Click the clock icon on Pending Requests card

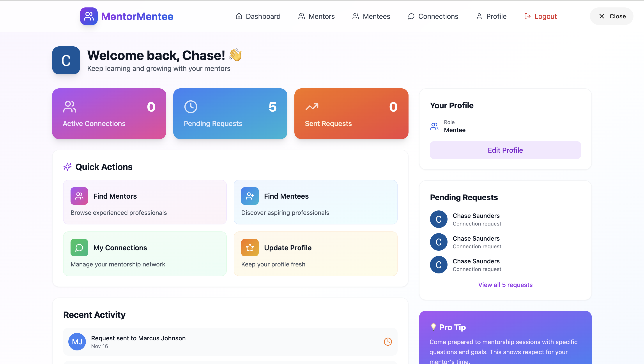191,107
